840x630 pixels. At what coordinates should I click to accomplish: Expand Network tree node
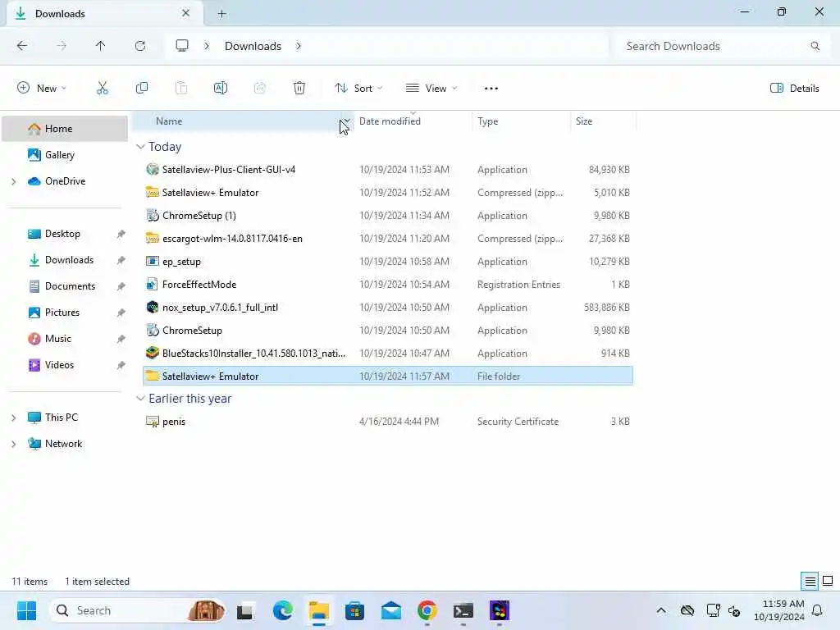[13, 444]
